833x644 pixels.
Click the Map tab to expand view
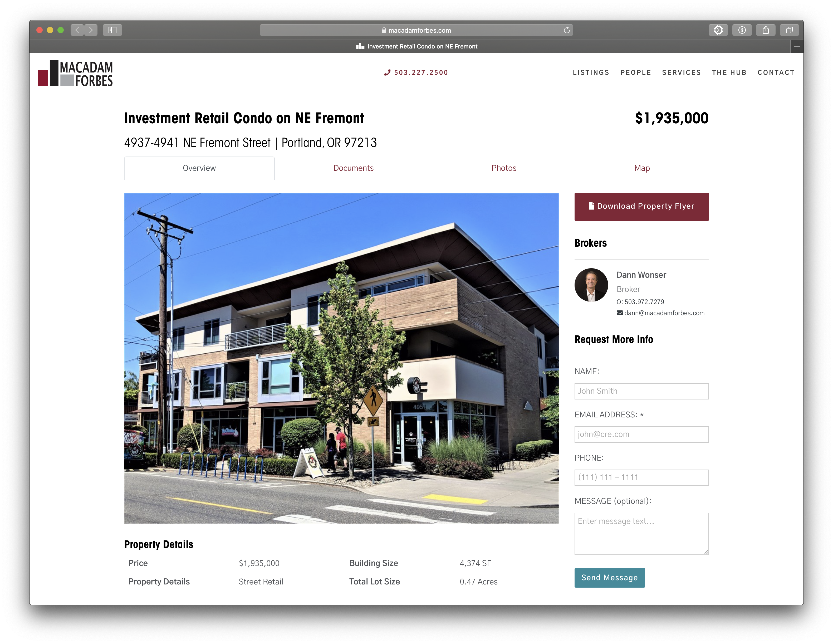[642, 168]
